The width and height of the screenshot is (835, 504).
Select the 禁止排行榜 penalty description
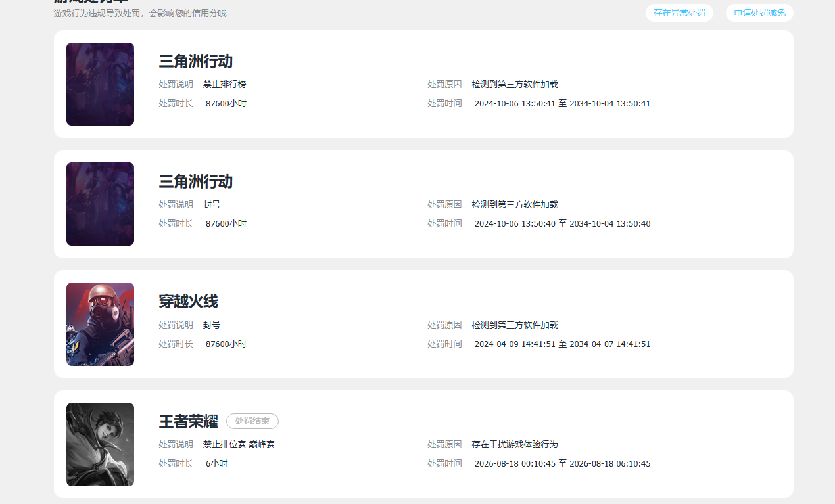pyautogui.click(x=224, y=84)
